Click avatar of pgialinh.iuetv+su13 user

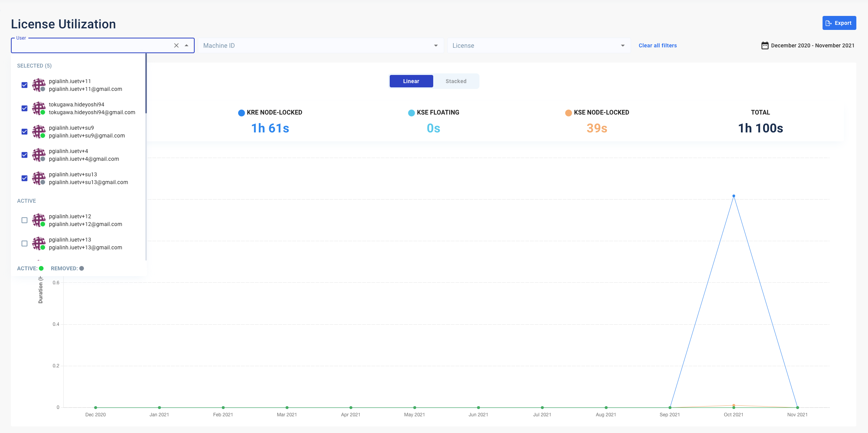(38, 178)
